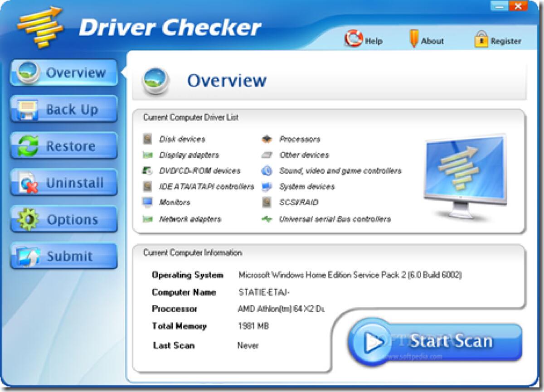This screenshot has height=392, width=544.
Task: Select the Network adapters icon
Action: 147,218
